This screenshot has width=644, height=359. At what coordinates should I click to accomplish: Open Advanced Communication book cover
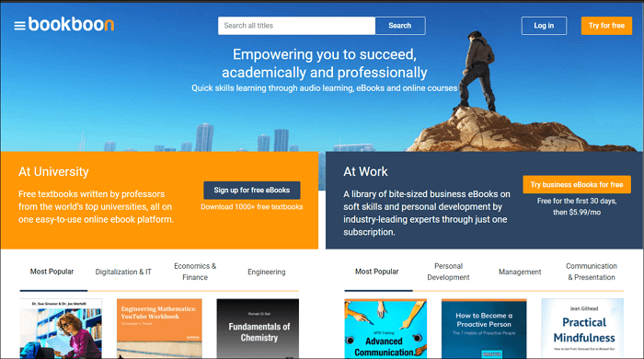385,329
